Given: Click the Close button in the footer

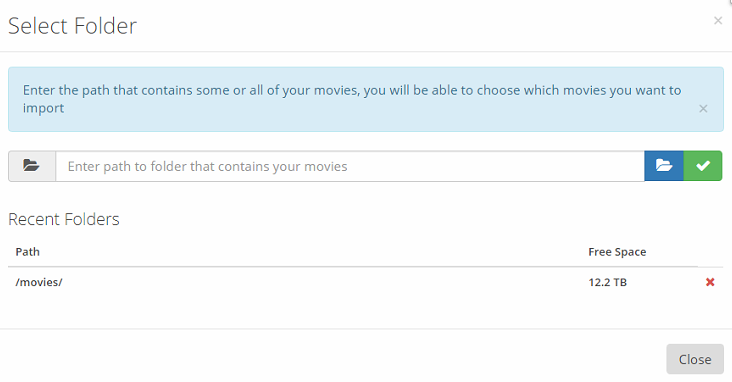Looking at the screenshot, I should [695, 359].
